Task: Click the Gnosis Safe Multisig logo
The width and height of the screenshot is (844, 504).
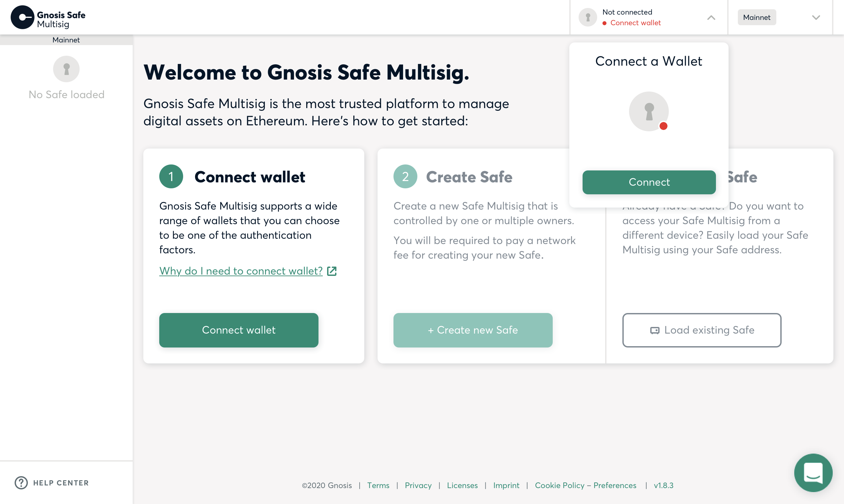Action: [48, 17]
